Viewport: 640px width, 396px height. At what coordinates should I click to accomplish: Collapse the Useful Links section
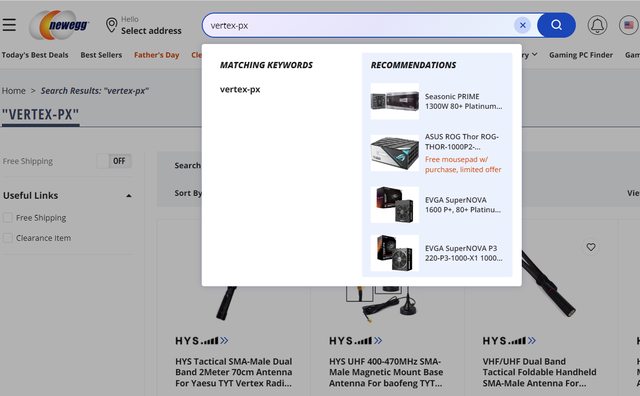pyautogui.click(x=129, y=196)
